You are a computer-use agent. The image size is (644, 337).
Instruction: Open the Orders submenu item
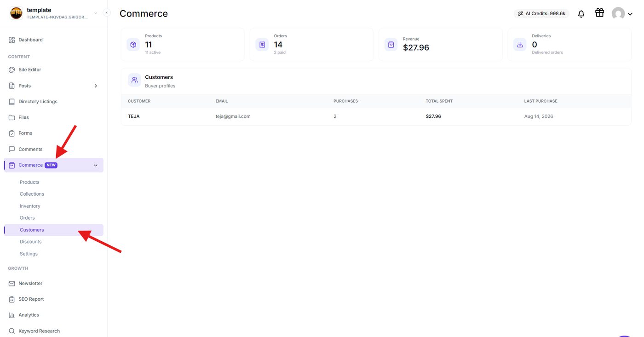27,218
